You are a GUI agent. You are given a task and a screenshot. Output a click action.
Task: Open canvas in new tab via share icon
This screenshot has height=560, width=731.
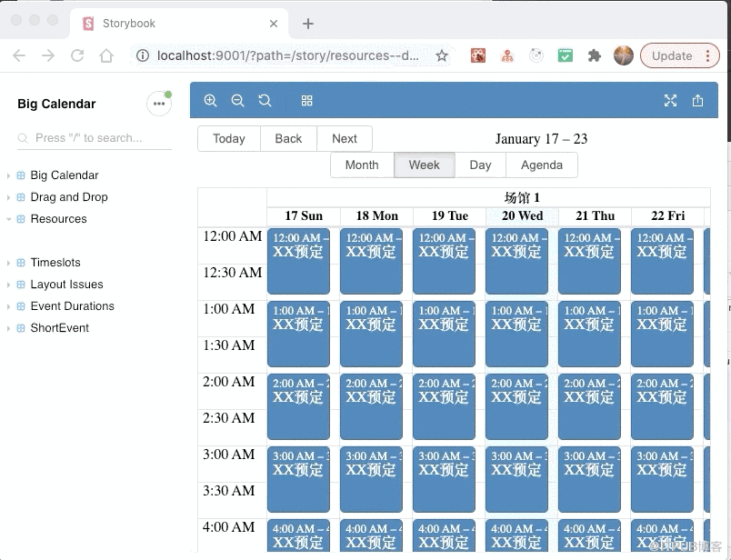click(697, 100)
